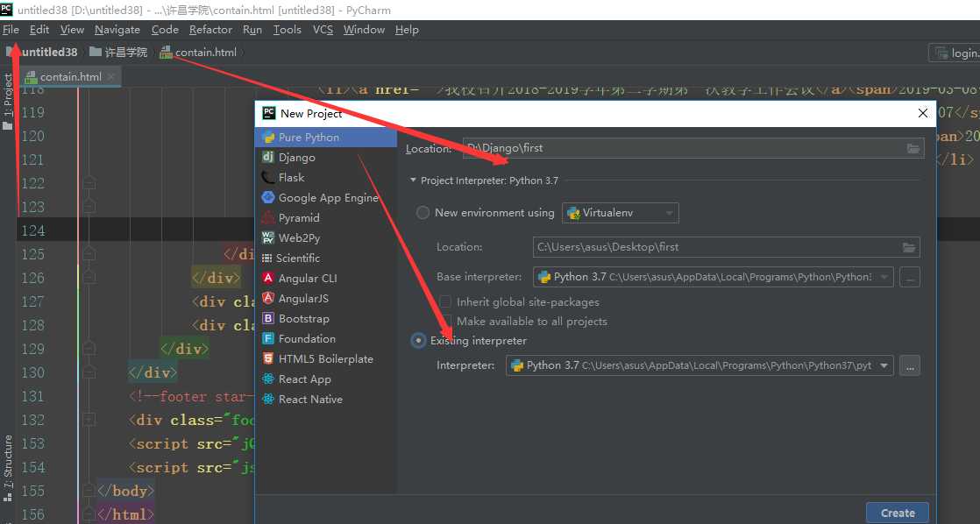Open the File menu
This screenshot has height=524, width=980.
(11, 29)
